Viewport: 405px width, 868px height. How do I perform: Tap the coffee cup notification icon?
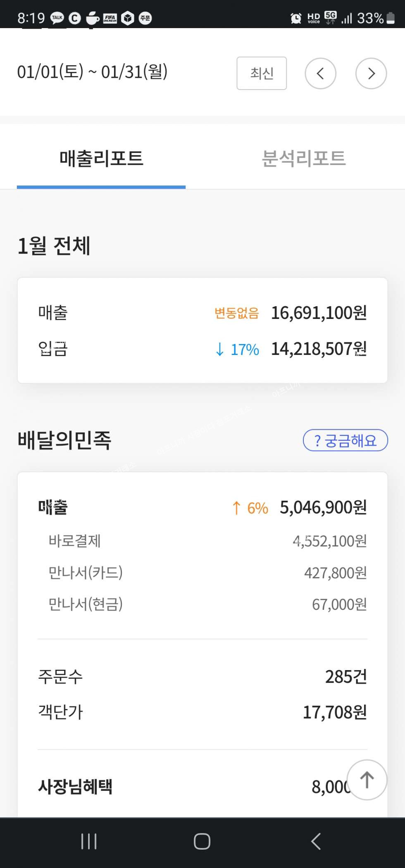(93, 18)
